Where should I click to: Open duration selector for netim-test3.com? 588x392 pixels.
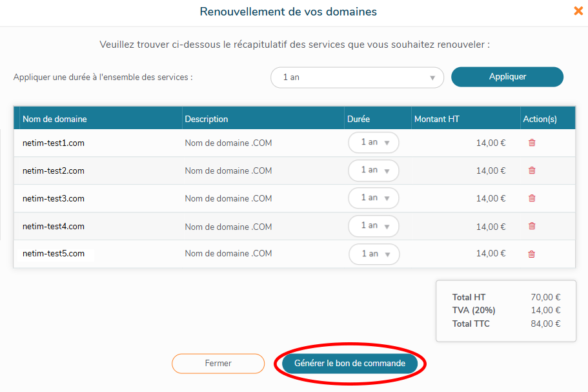[374, 198]
